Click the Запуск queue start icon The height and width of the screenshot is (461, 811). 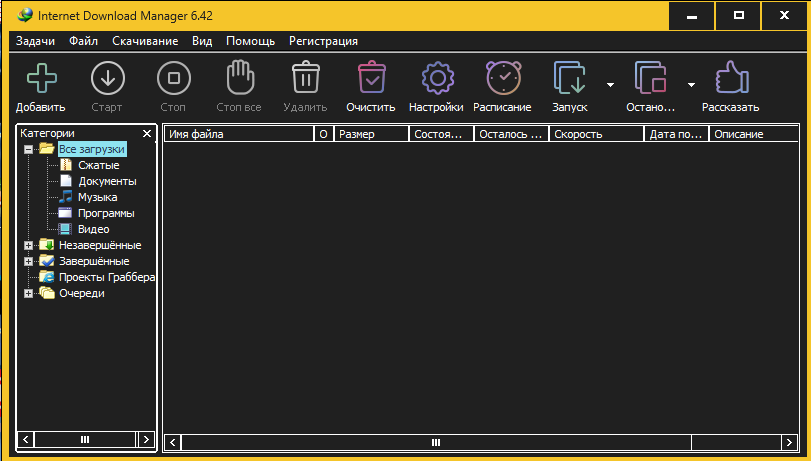click(x=569, y=78)
